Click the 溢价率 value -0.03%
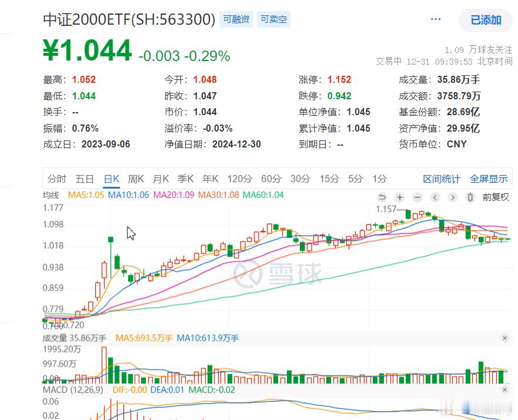 pos(218,128)
